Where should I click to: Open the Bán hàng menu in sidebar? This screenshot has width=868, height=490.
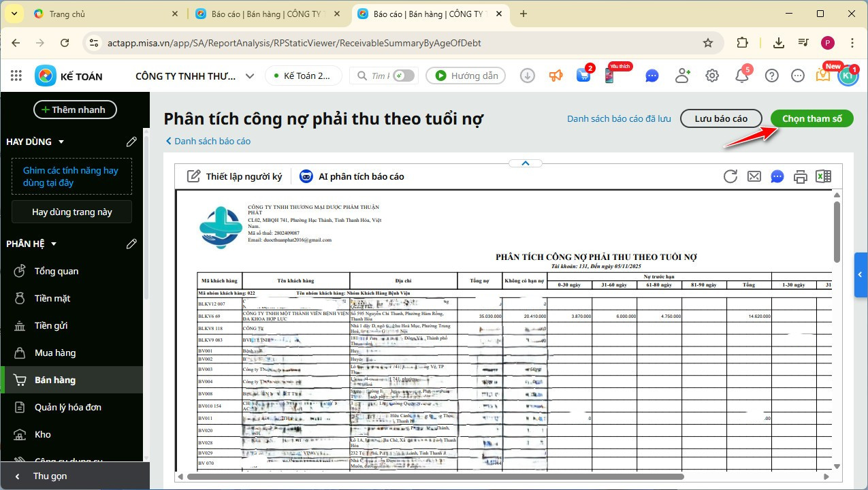pyautogui.click(x=54, y=380)
